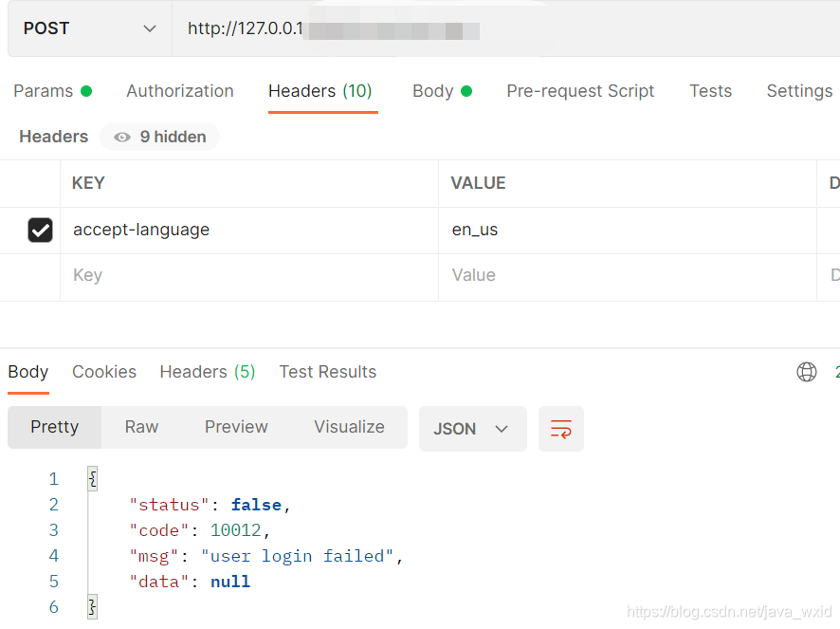Switch response view to Raw

pyautogui.click(x=141, y=427)
